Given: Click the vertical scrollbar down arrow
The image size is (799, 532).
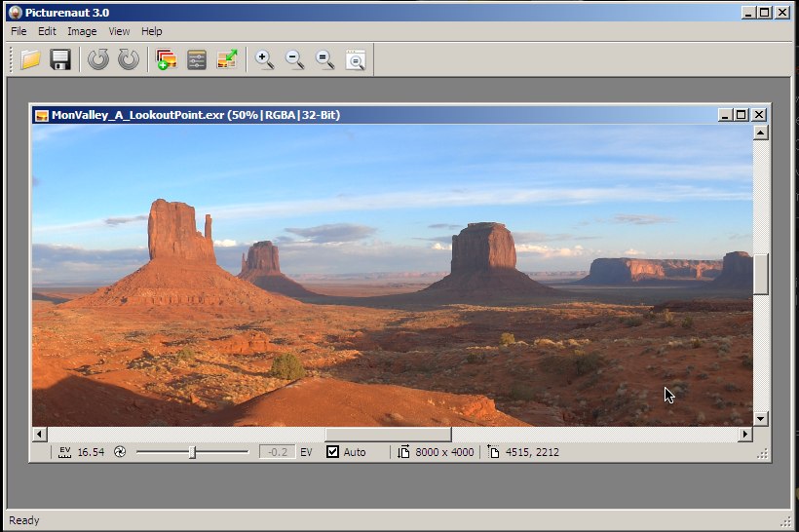Looking at the screenshot, I should pos(761,418).
